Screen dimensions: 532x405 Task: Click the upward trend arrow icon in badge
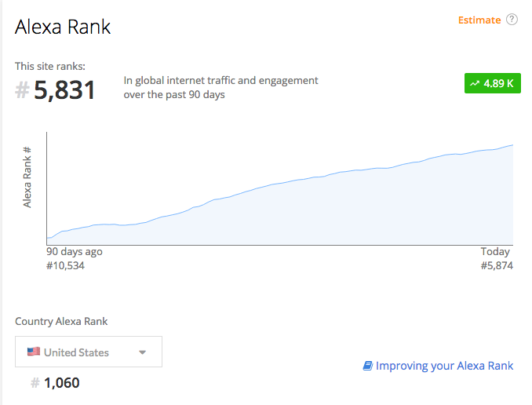[475, 83]
